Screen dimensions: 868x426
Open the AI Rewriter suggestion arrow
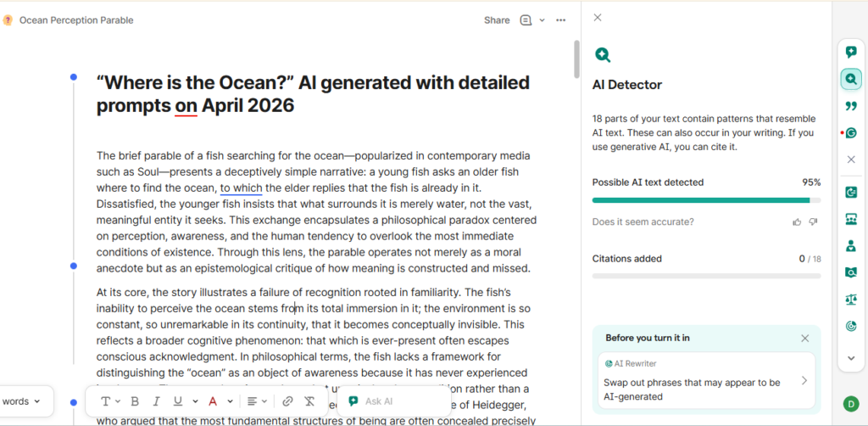(804, 380)
